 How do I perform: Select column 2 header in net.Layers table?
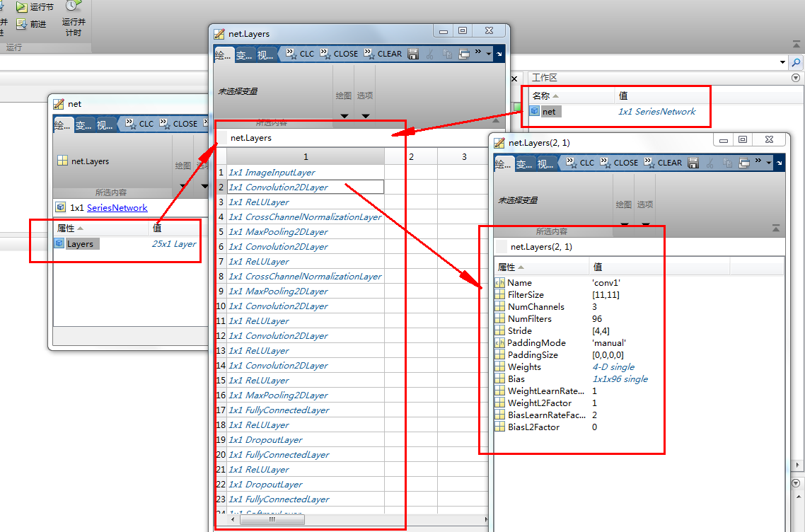411,156
